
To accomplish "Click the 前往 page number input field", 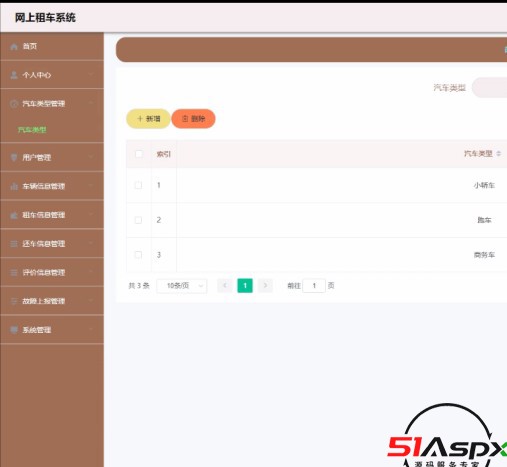I will point(314,286).
